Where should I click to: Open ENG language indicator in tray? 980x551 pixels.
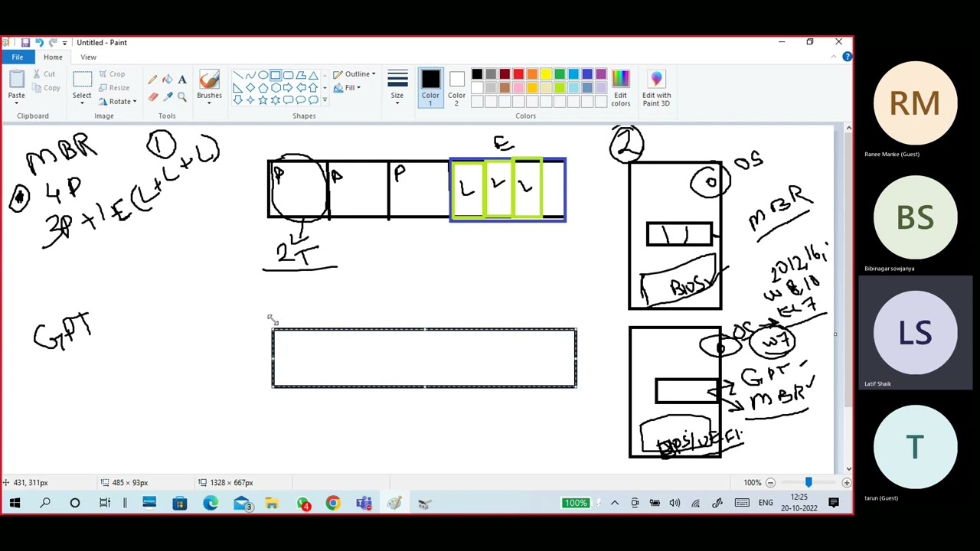point(766,503)
